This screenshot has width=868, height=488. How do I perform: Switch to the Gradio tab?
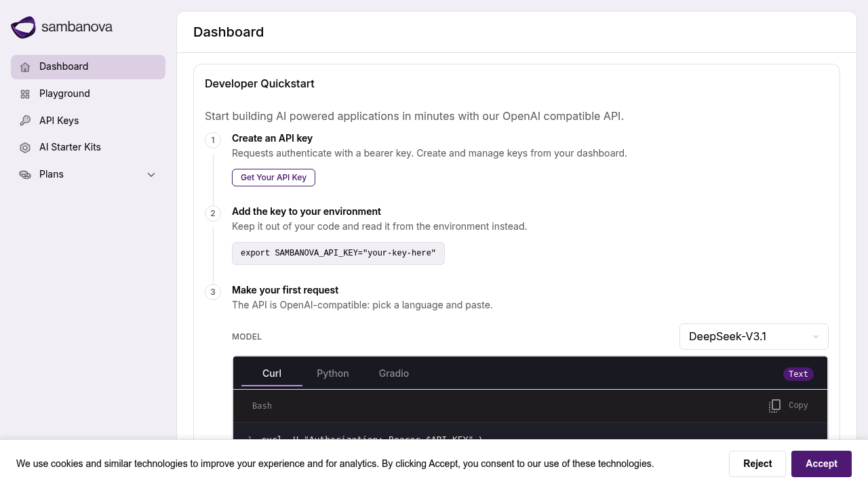coord(394,373)
